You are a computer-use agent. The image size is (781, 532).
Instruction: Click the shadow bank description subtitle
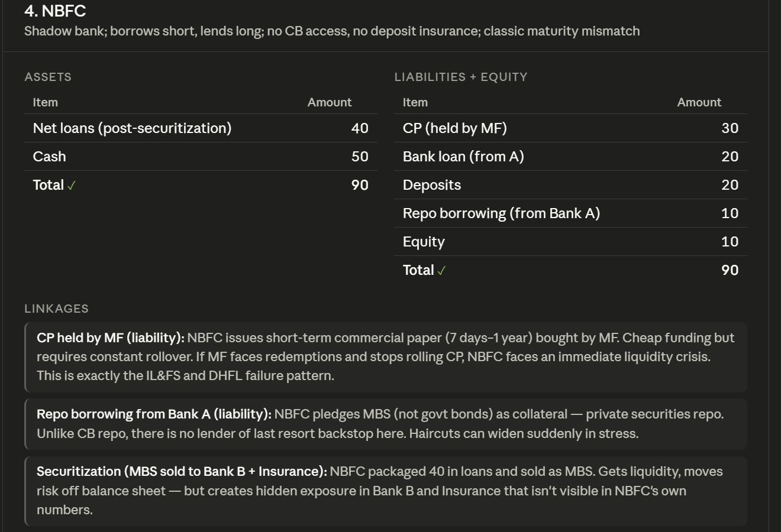click(332, 31)
